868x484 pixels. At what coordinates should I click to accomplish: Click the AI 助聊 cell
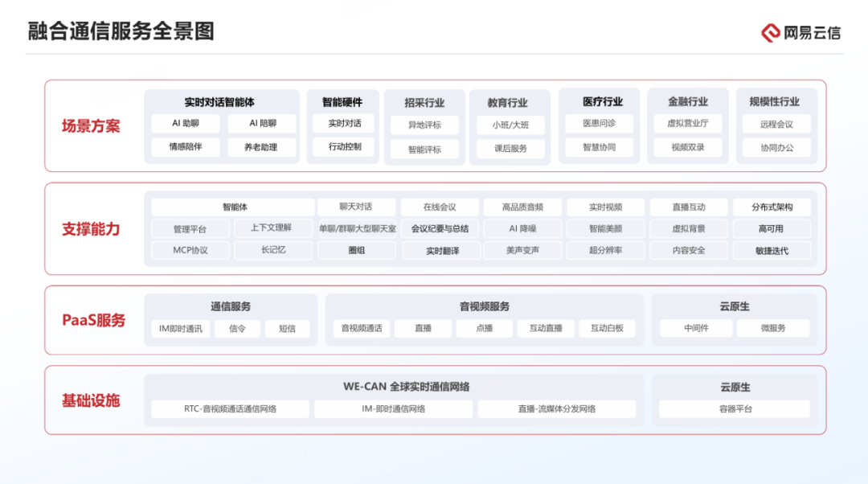186,124
